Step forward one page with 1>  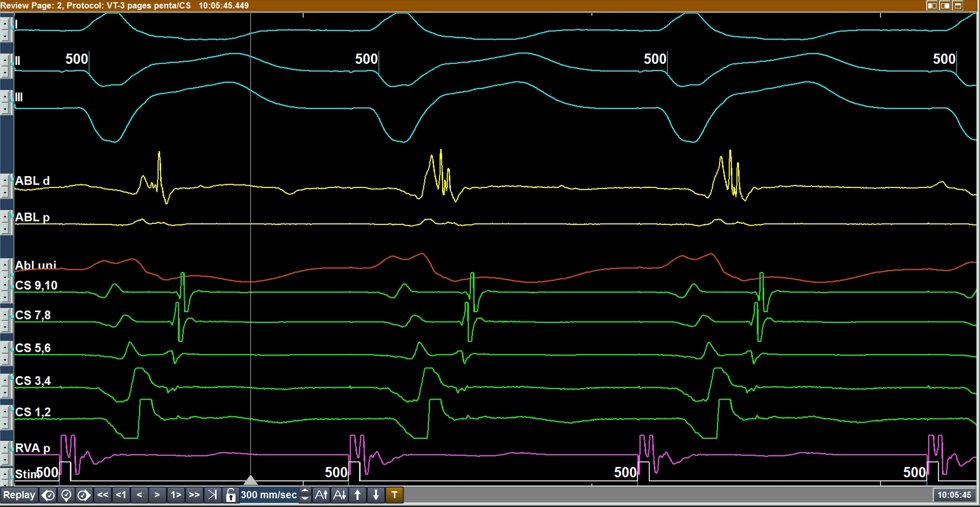point(176,495)
